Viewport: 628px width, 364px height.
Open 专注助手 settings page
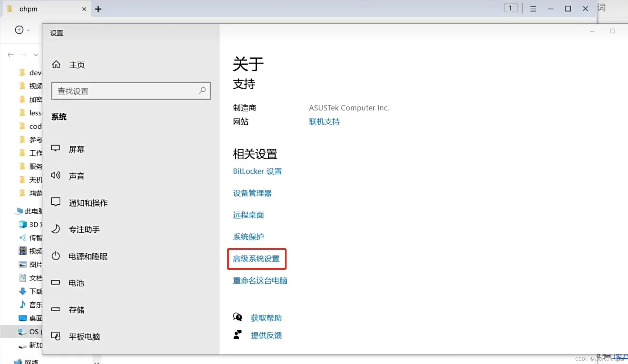tap(84, 229)
